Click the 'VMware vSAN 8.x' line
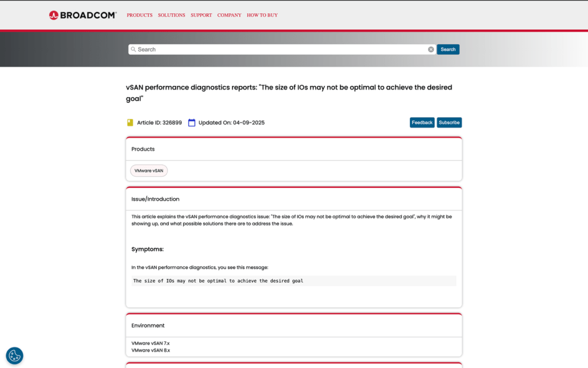Screen dimensions: 588x368 pyautogui.click(x=150, y=350)
